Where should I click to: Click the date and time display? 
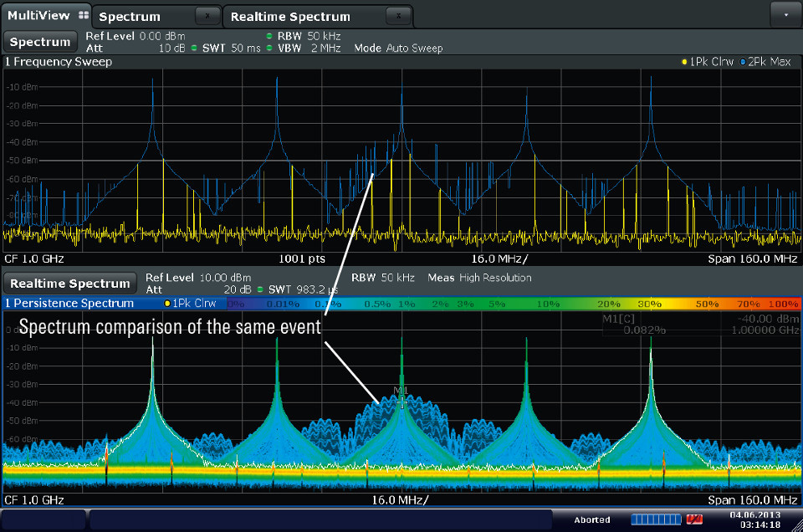coord(755,519)
